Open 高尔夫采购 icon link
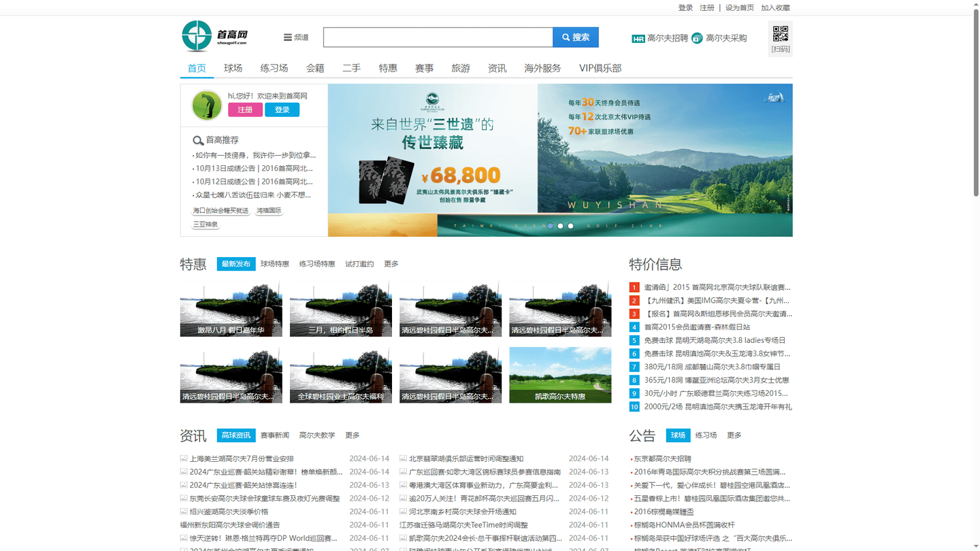This screenshot has width=980, height=551. point(719,38)
